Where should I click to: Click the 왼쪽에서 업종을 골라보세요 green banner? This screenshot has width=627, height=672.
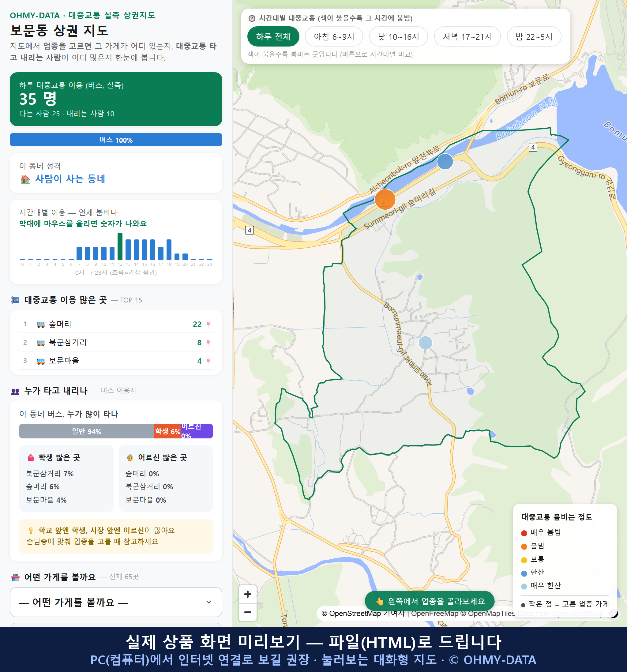click(x=429, y=601)
